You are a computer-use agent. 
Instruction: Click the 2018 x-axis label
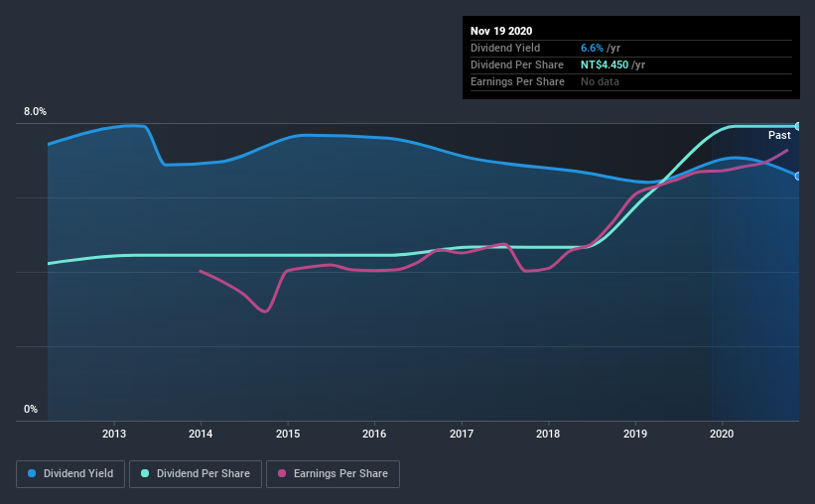click(548, 434)
